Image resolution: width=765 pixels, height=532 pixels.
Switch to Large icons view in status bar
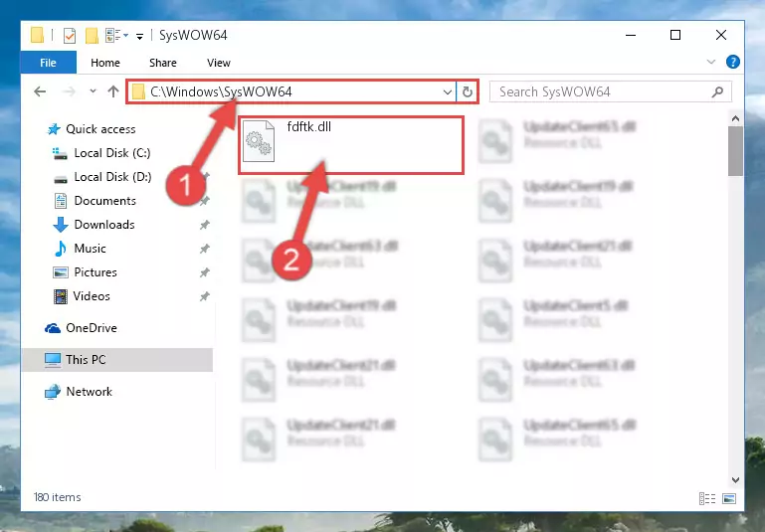tap(729, 498)
